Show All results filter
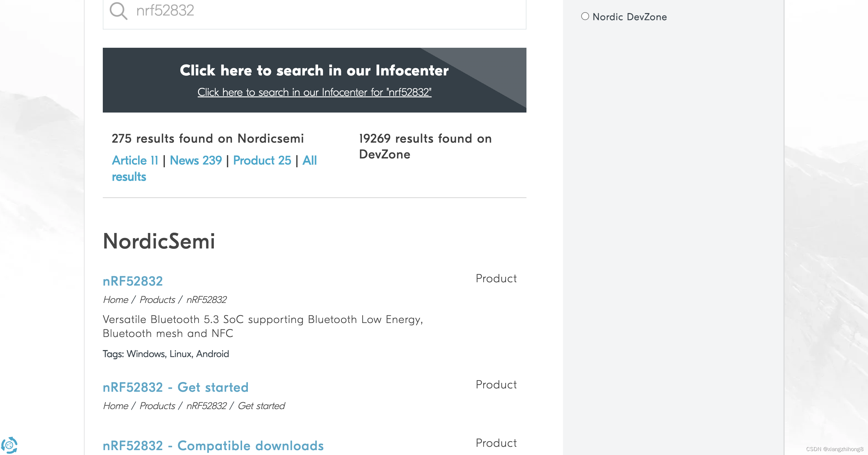This screenshot has width=868, height=455. 309,160
